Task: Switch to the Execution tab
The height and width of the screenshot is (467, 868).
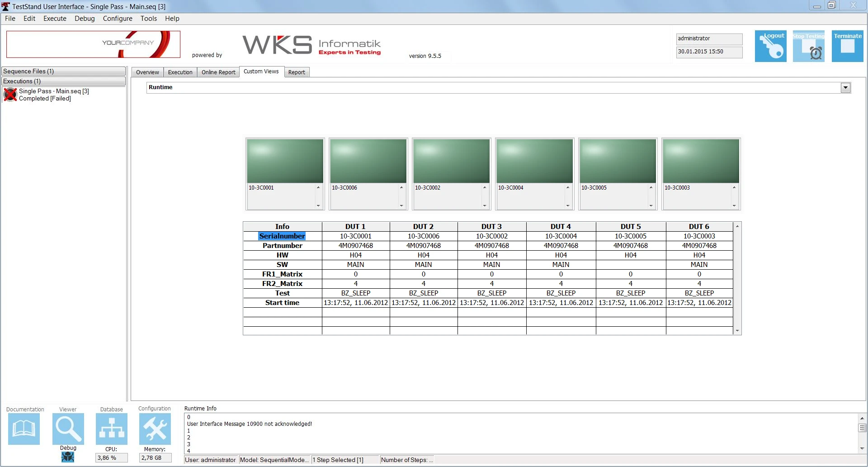Action: pos(180,72)
